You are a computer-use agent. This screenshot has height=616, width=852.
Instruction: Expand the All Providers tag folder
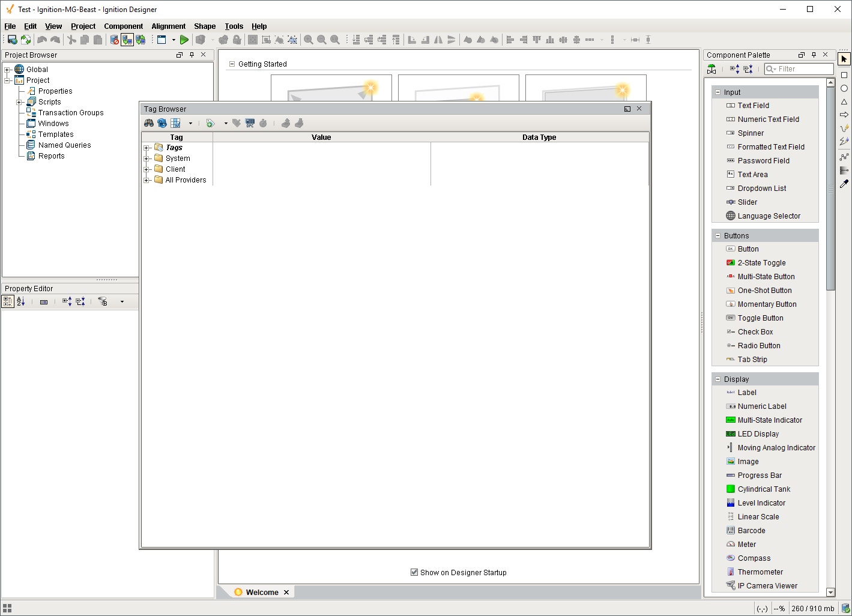tap(147, 180)
